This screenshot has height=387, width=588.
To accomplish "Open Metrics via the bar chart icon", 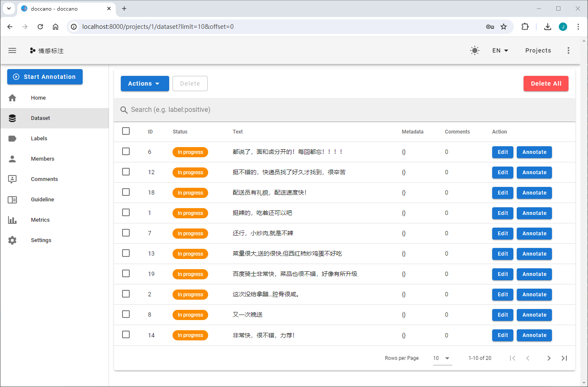I will tap(12, 220).
